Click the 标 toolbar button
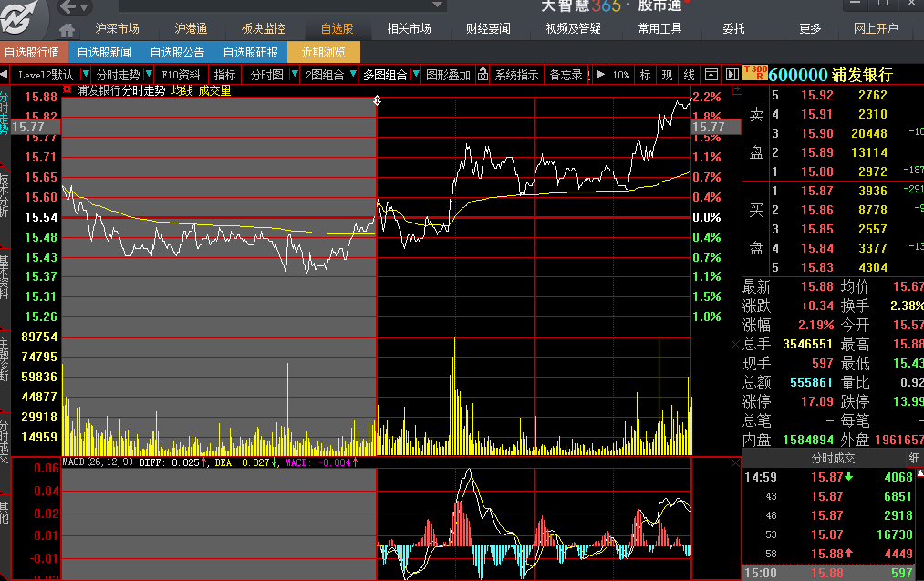 click(x=645, y=75)
